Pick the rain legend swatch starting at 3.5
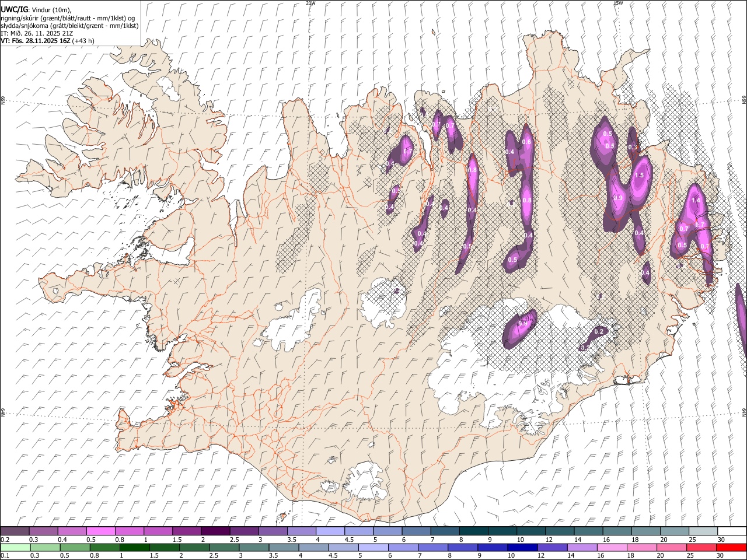The height and width of the screenshot is (560, 747). tap(283, 547)
